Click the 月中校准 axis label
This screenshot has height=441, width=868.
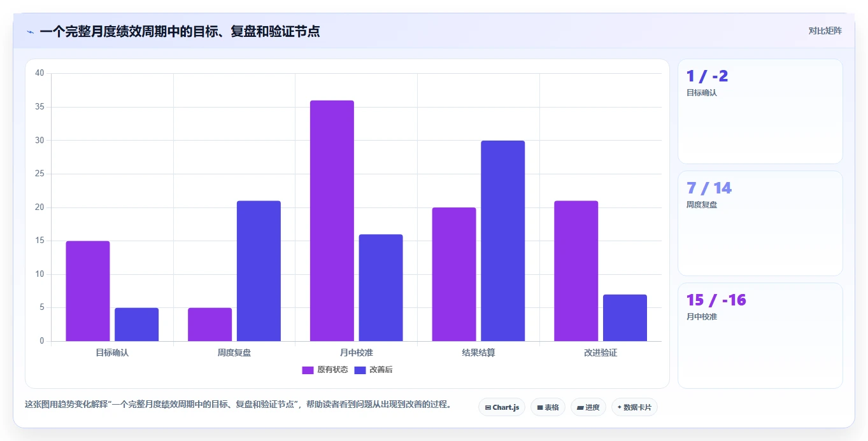tap(357, 353)
